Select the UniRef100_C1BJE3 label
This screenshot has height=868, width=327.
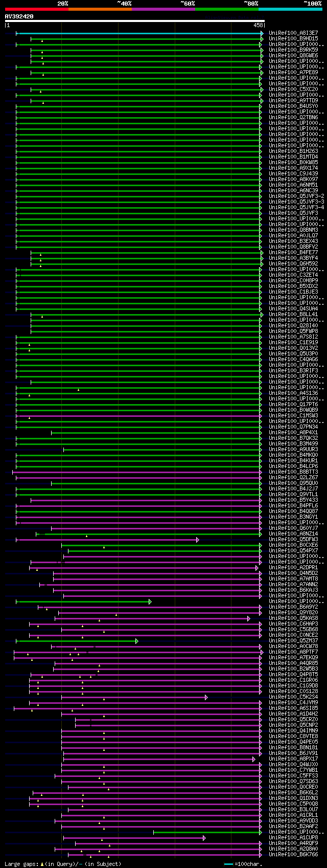click(293, 292)
